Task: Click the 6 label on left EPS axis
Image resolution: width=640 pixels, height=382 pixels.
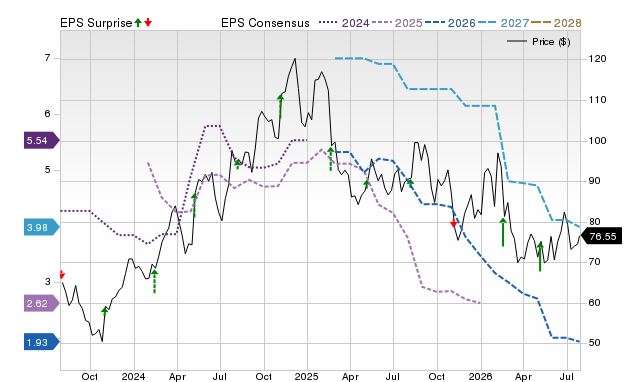Action: coord(47,114)
